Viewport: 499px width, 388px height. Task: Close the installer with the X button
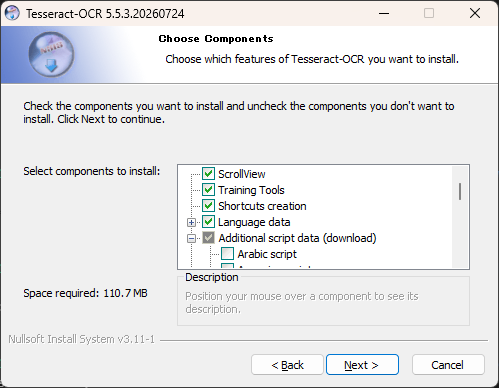[x=475, y=13]
